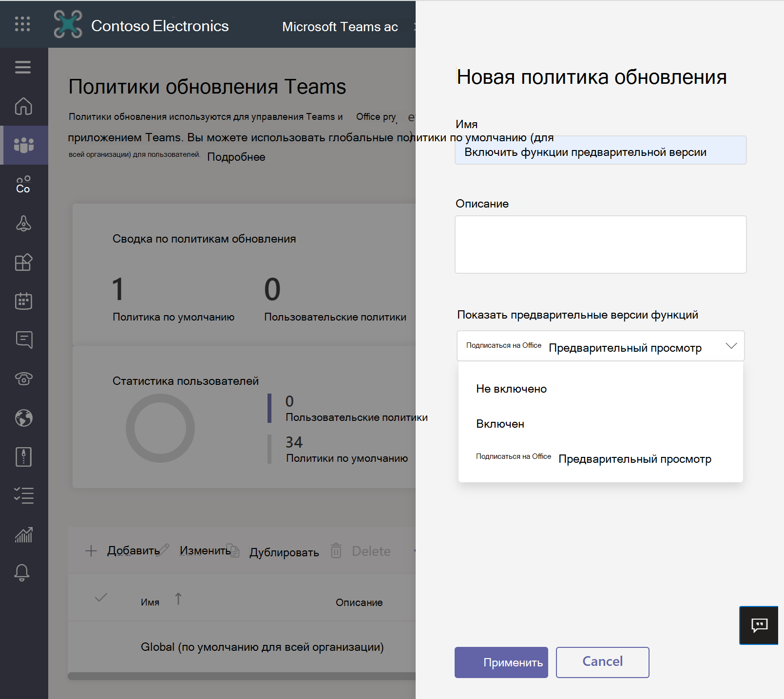Screen dimensions: 784x699
Task: Click the plus icon next to Добавить
Action: (x=91, y=551)
